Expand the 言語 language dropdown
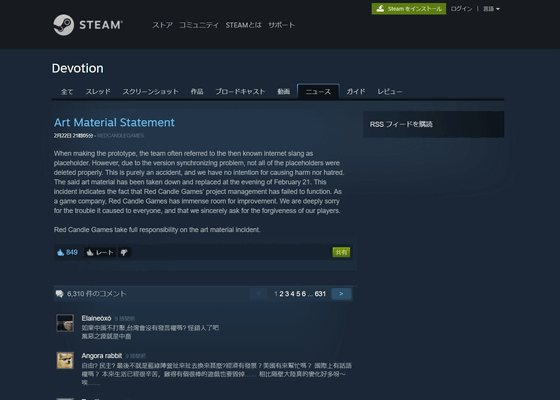560x400 pixels. click(x=491, y=9)
